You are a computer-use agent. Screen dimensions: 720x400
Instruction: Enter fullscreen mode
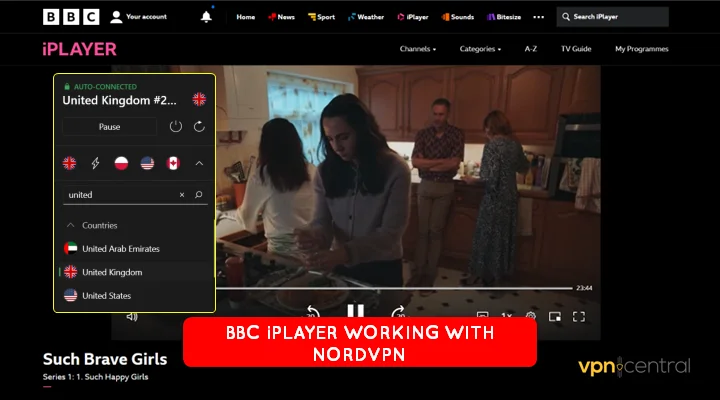pos(579,317)
